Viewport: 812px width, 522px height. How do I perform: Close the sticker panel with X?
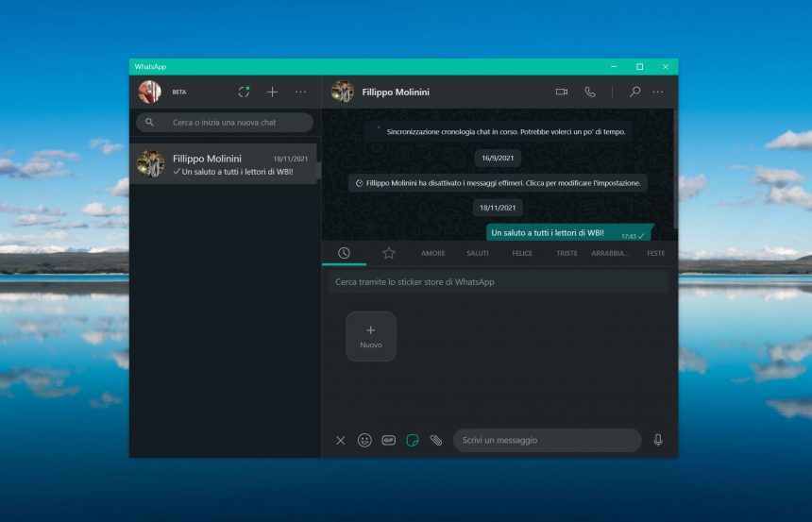[x=340, y=440]
